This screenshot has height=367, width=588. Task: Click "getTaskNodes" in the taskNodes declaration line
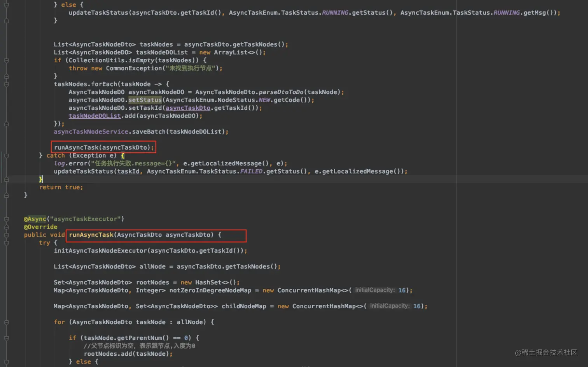(255, 44)
